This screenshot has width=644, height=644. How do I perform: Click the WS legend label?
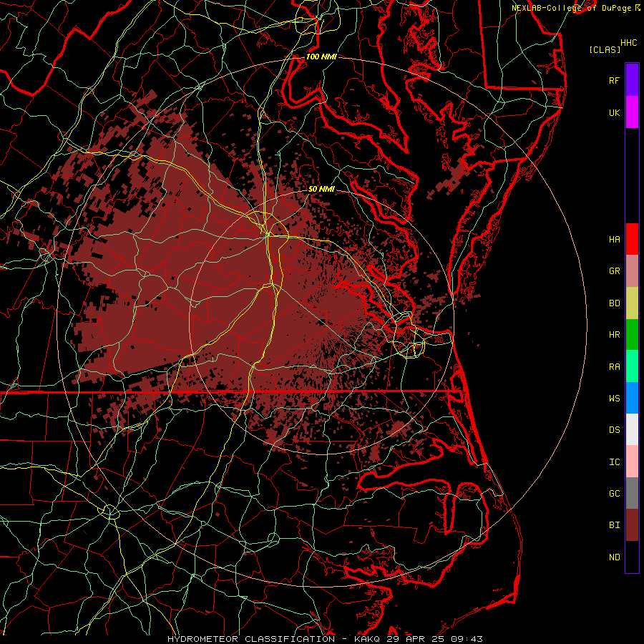click(x=614, y=399)
